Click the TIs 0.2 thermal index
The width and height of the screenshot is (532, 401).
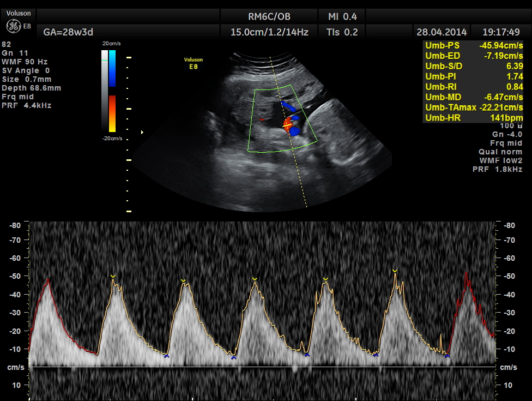coord(343,32)
